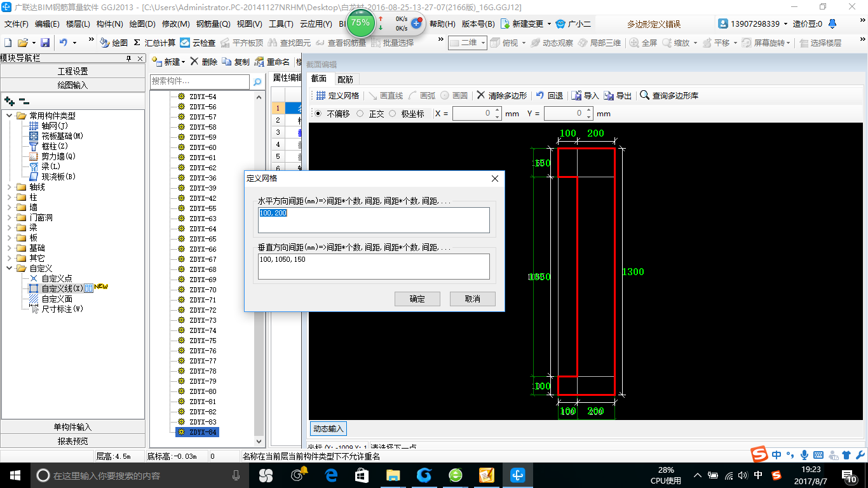Screen dimensions: 868x488
Task: Click 重命名 rename component icon
Action: point(259,62)
